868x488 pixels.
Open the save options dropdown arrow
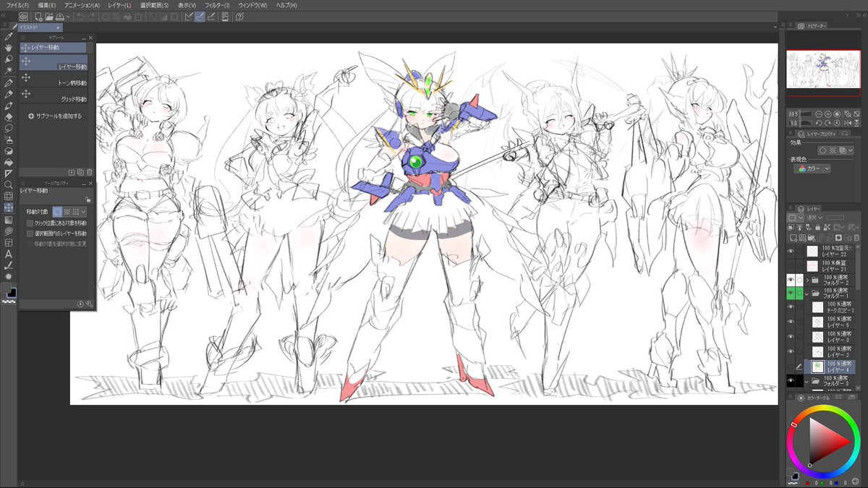point(68,16)
